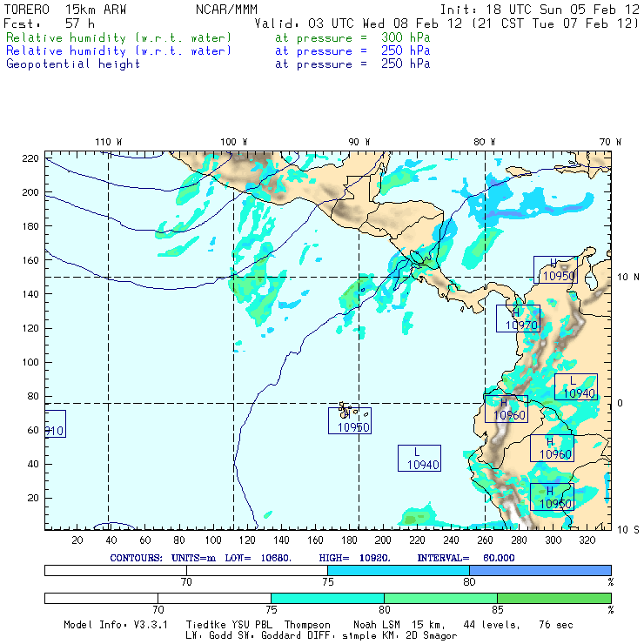
Task: Click the H 10970 high-pressure label box
Action: pyautogui.click(x=518, y=319)
